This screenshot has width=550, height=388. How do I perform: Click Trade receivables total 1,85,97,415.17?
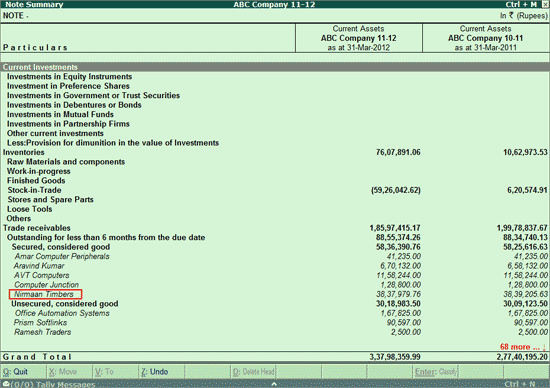tap(395, 228)
